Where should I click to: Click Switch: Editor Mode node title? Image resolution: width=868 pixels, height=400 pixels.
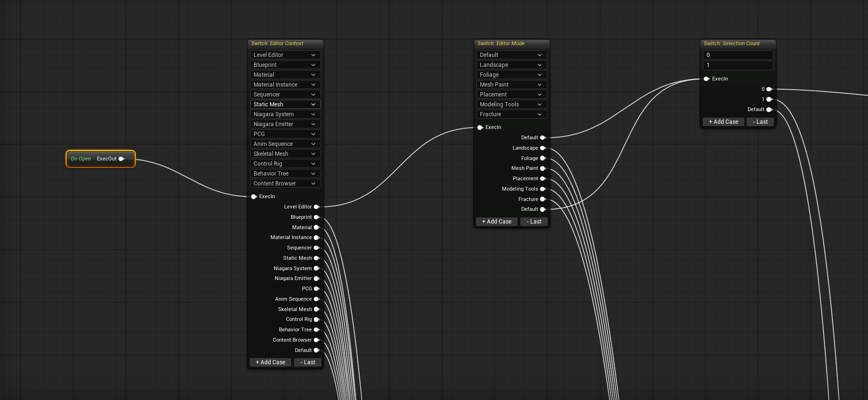pos(501,43)
